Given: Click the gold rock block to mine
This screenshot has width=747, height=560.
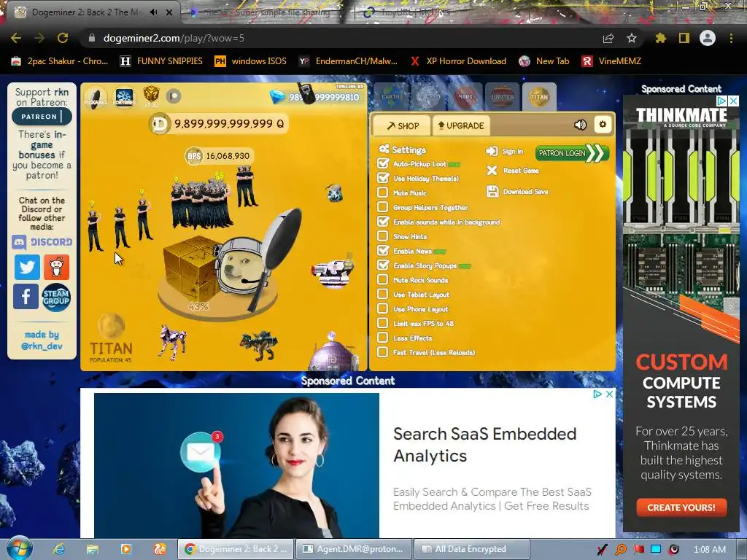Looking at the screenshot, I should [192, 268].
